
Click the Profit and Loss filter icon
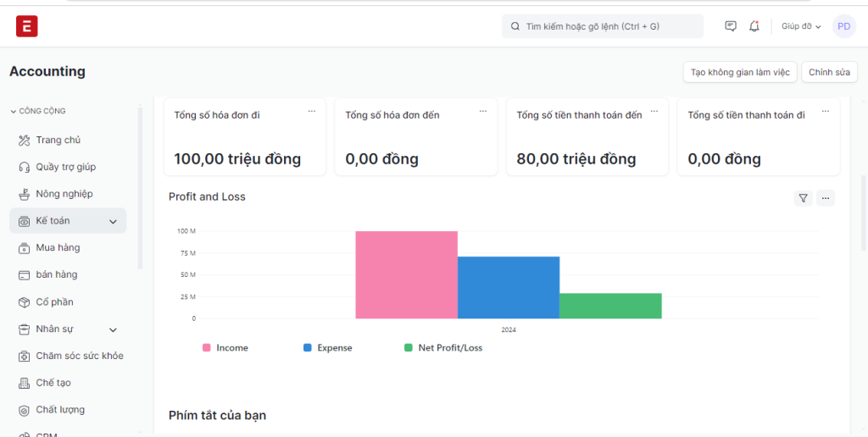[803, 198]
